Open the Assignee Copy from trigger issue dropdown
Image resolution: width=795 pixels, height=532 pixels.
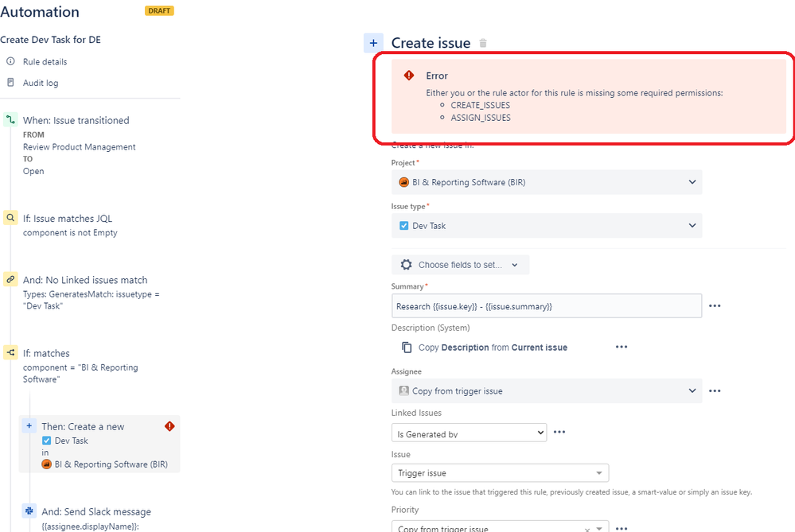547,391
